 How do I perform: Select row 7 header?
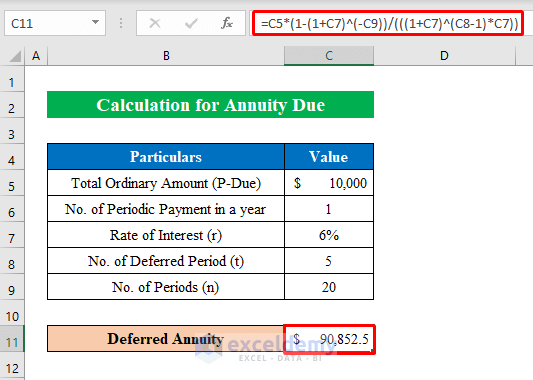coord(12,235)
